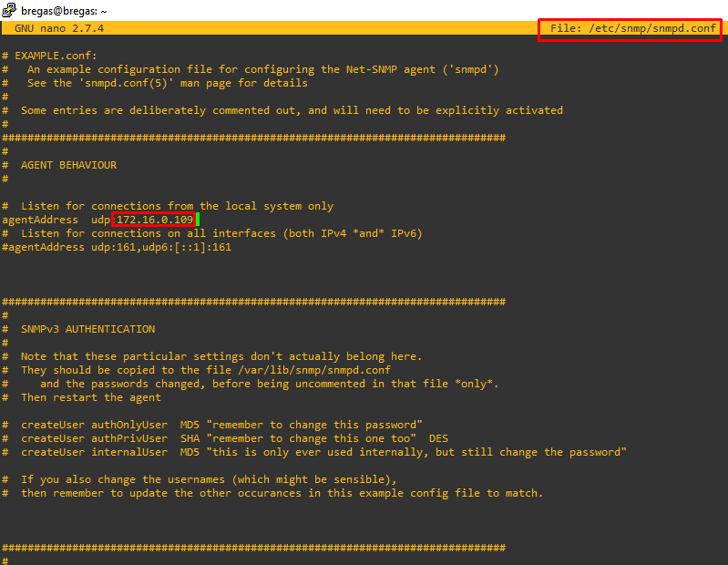Click the 'createUser internalUser MD5' line

(314, 452)
